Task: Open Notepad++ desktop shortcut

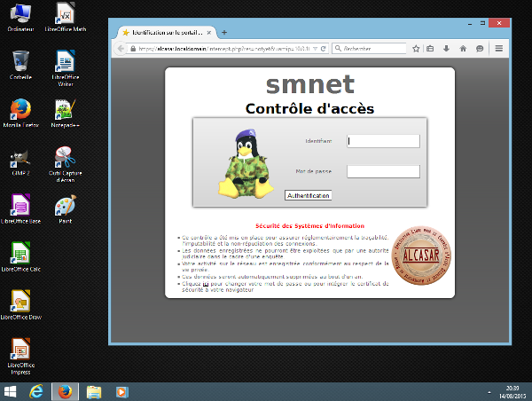Action: pos(65,113)
